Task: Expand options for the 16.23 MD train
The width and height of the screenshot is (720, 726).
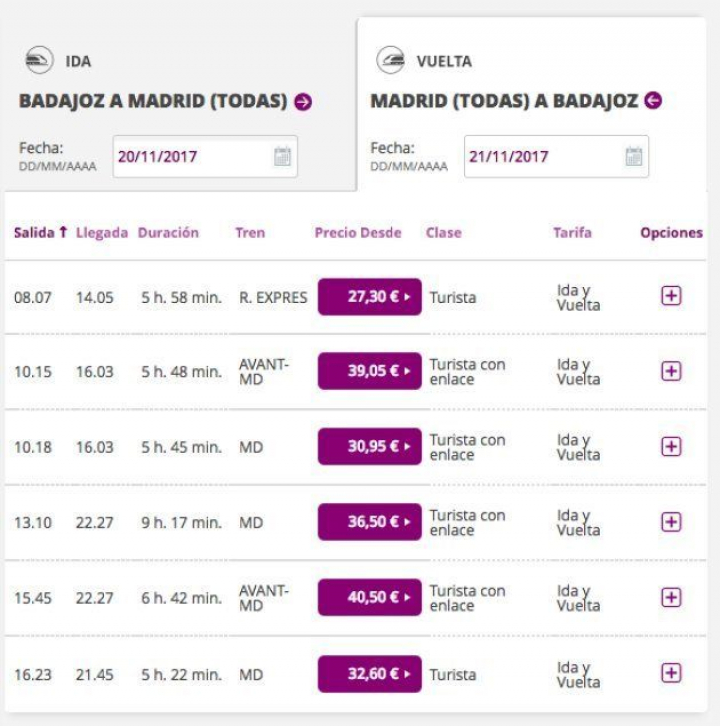Action: [x=671, y=673]
